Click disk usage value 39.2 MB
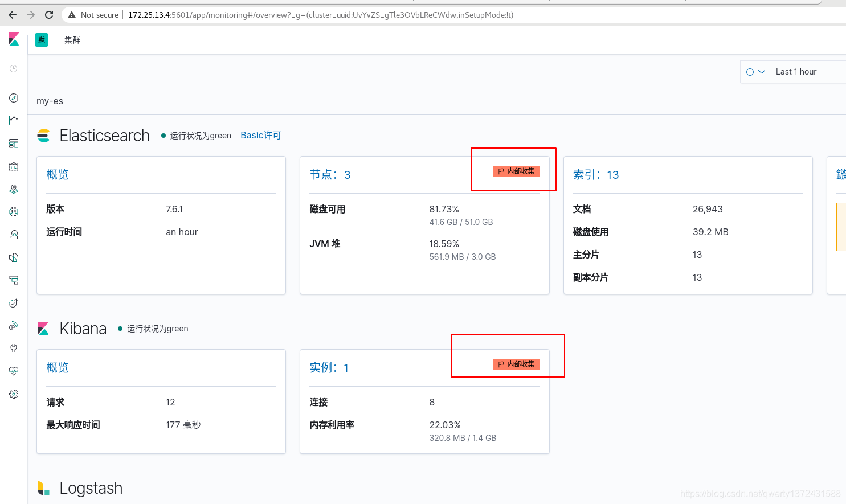Viewport: 846px width, 504px height. (x=710, y=232)
